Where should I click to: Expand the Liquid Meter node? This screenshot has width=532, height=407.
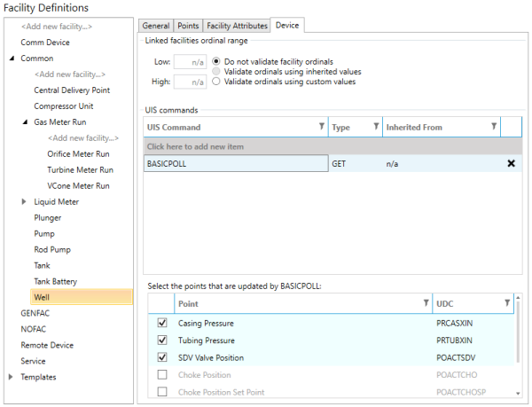click(x=24, y=202)
